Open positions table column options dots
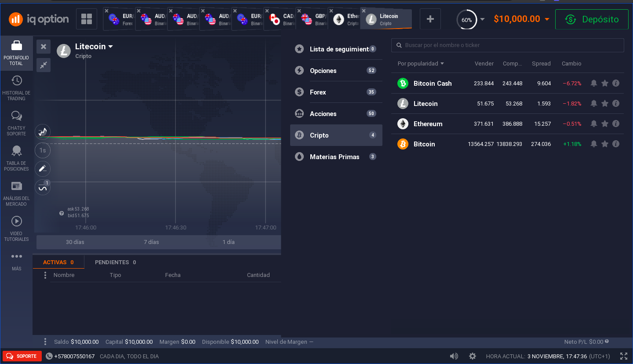This screenshot has width=633, height=364. [x=45, y=275]
